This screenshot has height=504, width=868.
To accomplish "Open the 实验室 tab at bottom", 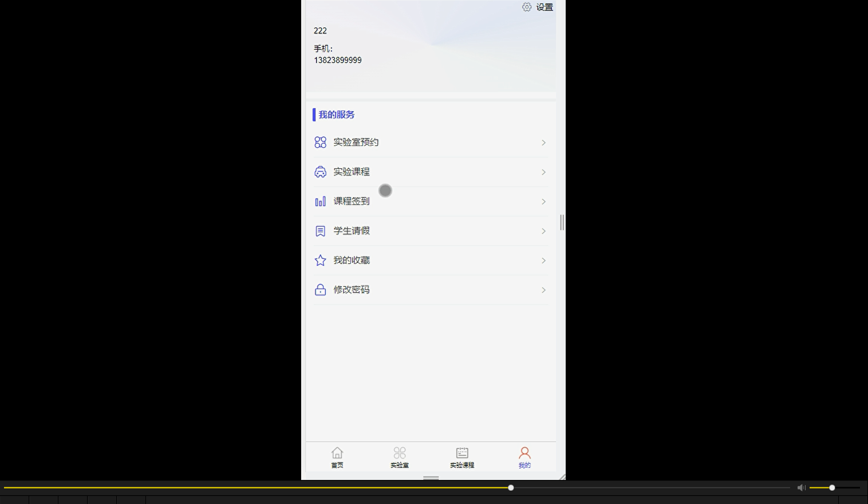I will click(399, 456).
